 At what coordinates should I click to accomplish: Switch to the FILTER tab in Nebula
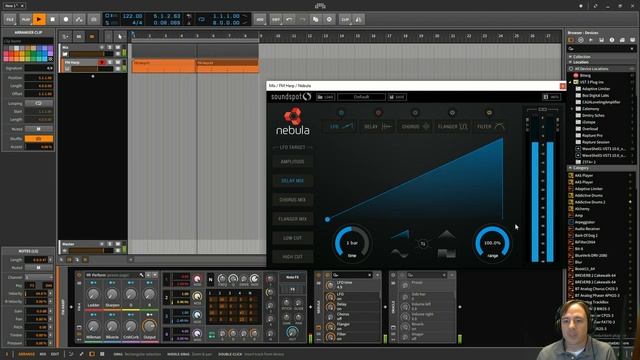coord(490,127)
